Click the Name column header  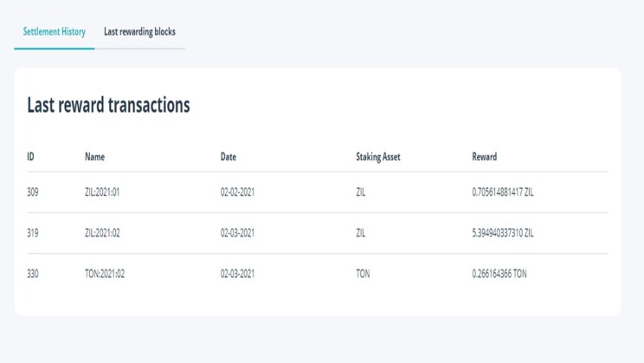tap(95, 157)
